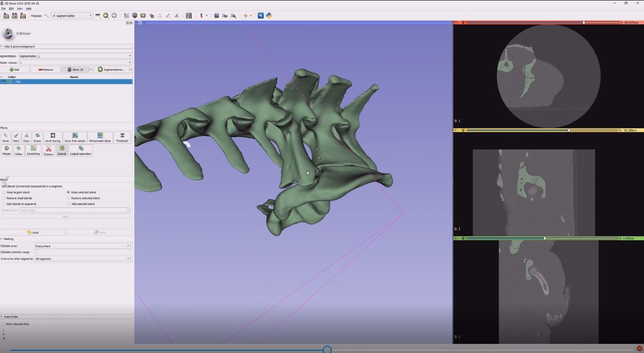This screenshot has width=644, height=353.
Task: Enable the Editable intensity range checkbox
Action: pos(37,252)
